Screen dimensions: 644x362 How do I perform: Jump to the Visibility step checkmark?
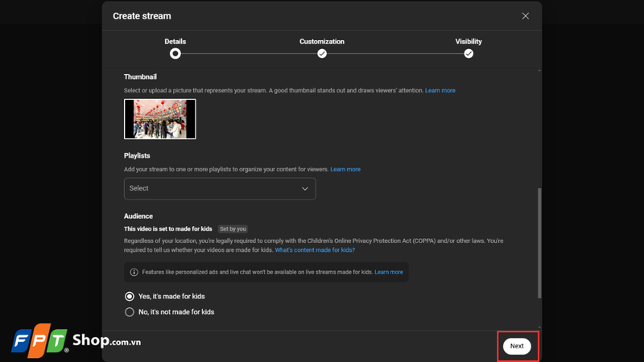click(x=469, y=54)
